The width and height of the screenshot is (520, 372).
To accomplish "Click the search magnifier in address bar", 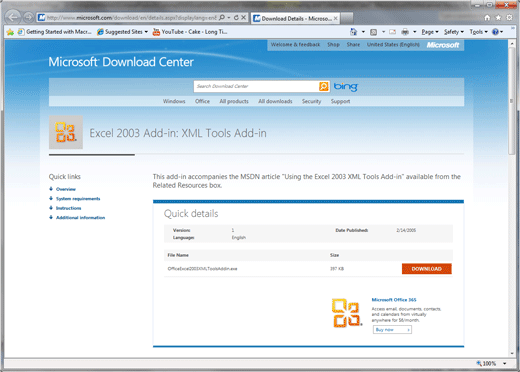I will click(222, 17).
